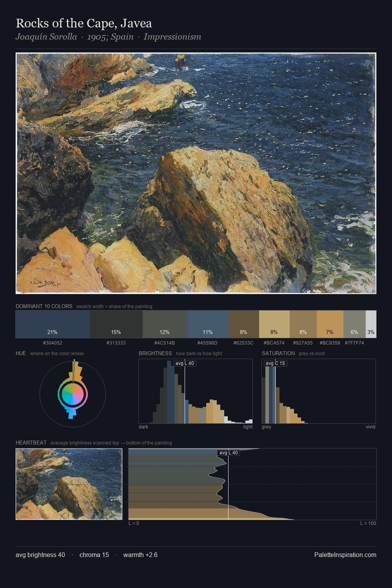This screenshot has height=588, width=392.
Task: Select the '#927A55' hex code label
Action: pos(303,343)
